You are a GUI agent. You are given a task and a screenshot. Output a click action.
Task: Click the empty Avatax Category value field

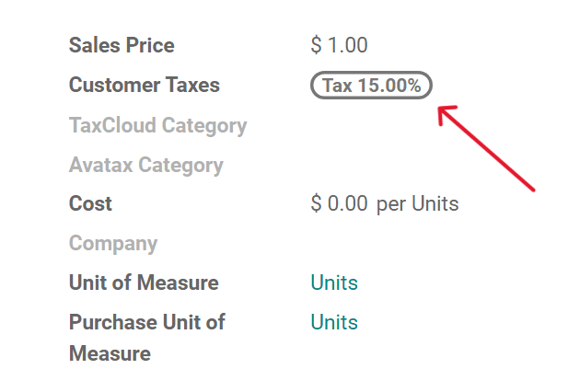(387, 166)
